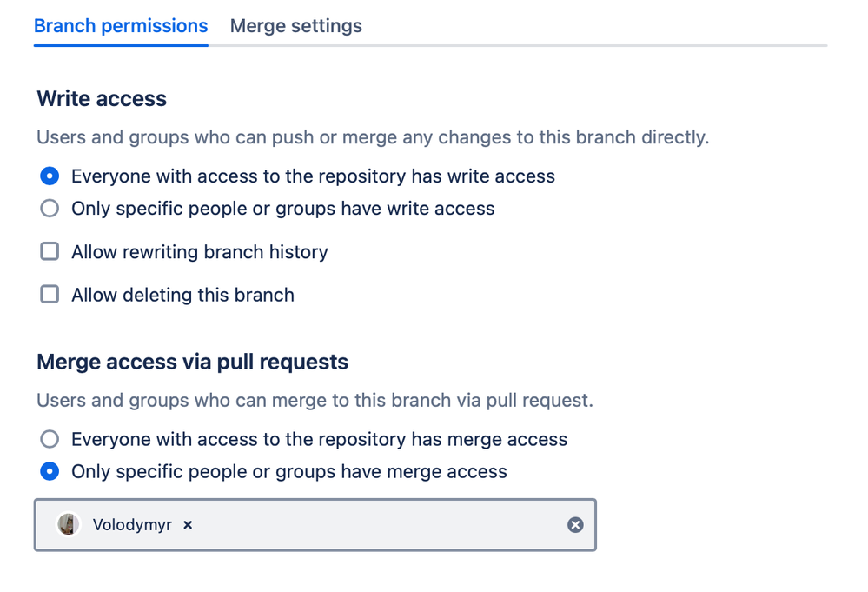
Task: Click the merge via pull request description text
Action: (315, 401)
